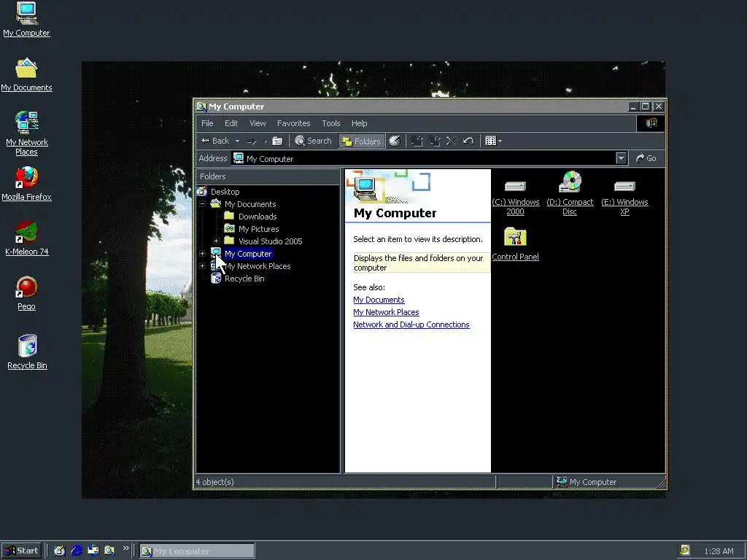
Task: Select Recycle Bin in the folder tree
Action: click(x=244, y=279)
